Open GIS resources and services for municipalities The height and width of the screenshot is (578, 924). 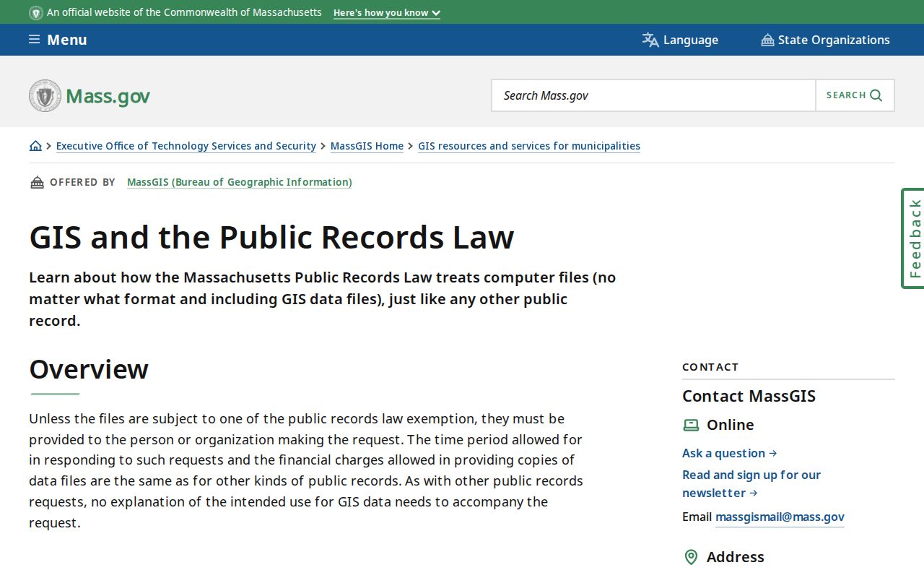(x=529, y=146)
